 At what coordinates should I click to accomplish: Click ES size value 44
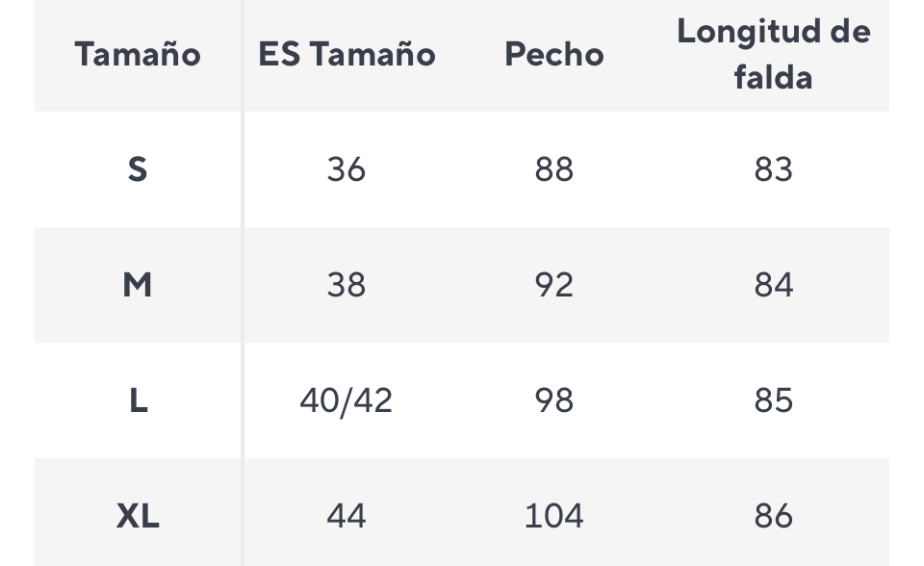tap(346, 516)
